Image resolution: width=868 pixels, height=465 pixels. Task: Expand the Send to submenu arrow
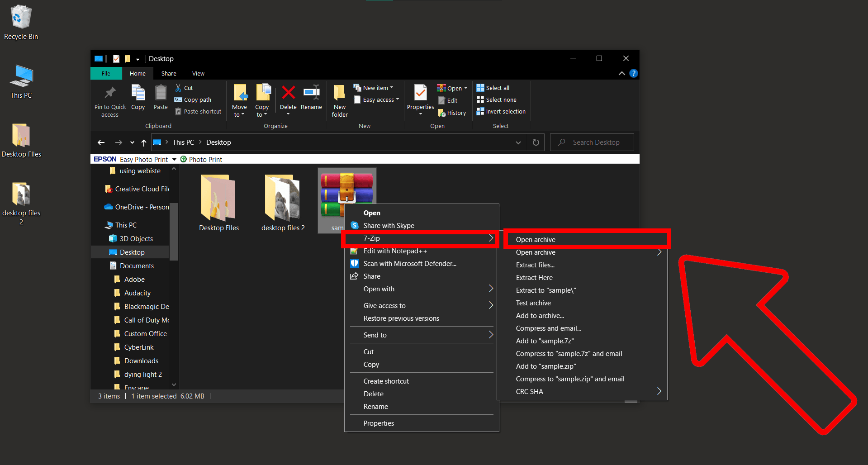[490, 335]
